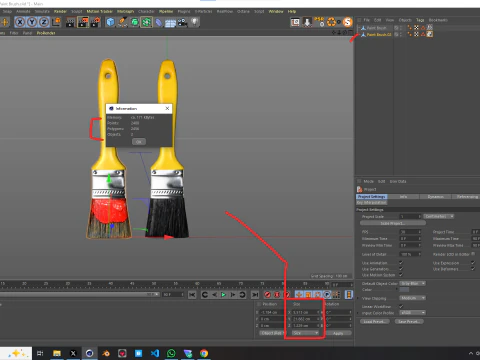Viewport: 480px width, 360px height.
Task: Click the timeline preview range slider bar
Action: tap(80, 295)
